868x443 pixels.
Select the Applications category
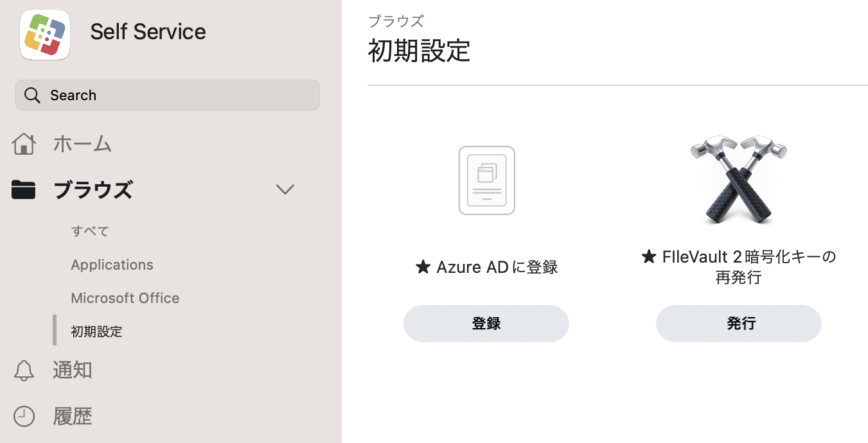point(112,265)
